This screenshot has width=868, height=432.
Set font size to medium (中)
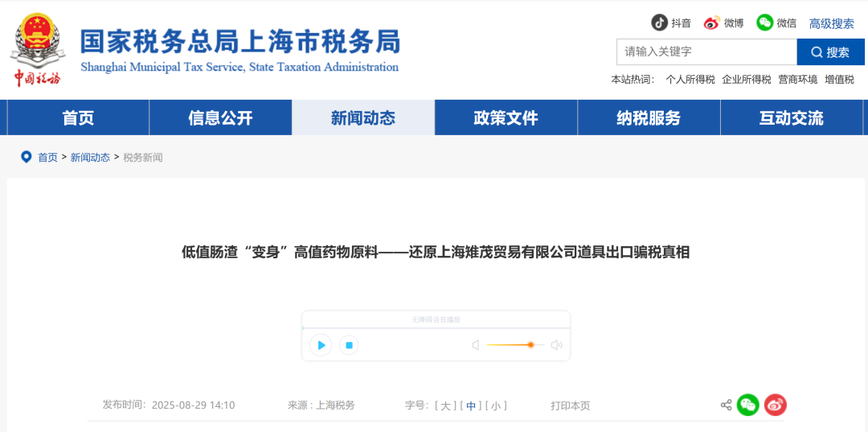[472, 405]
